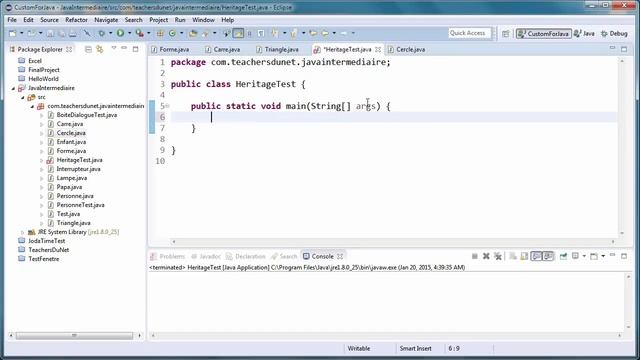The width and height of the screenshot is (640, 360).
Task: Click the Package Explorer horizontal scrollbar thumb
Action: (74, 336)
